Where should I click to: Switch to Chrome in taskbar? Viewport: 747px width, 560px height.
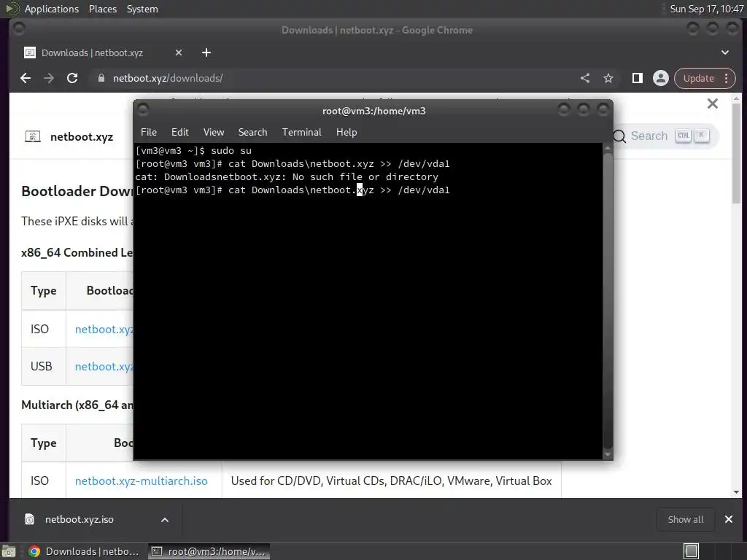click(84, 551)
